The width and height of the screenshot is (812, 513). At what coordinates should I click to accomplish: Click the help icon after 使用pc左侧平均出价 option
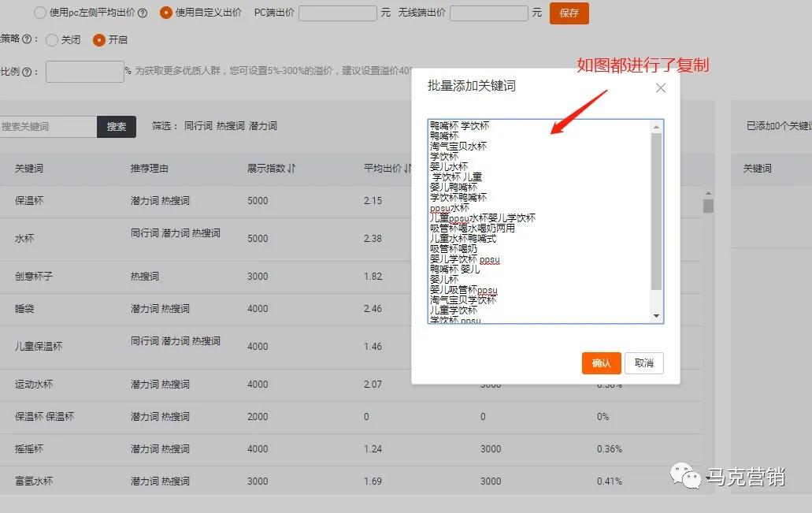[141, 13]
